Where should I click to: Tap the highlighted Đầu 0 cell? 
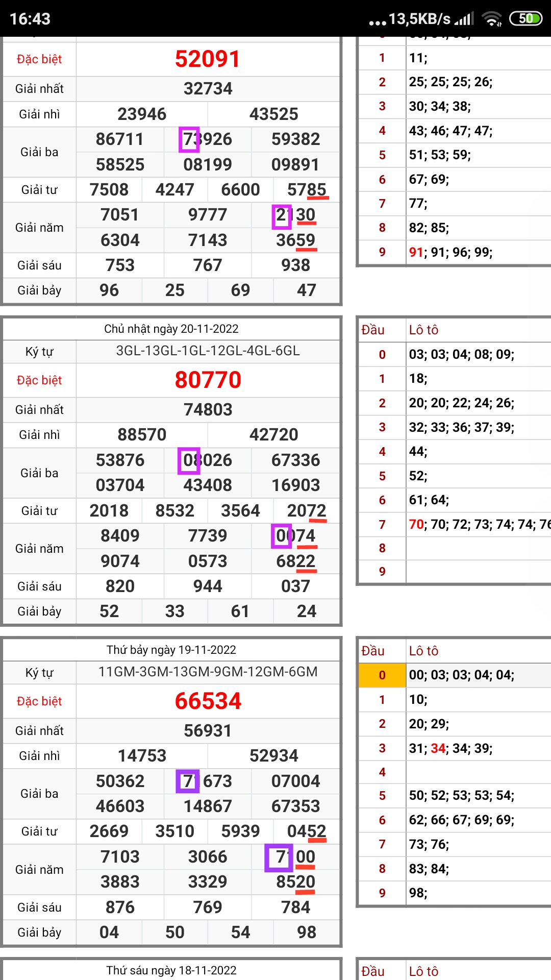(x=382, y=675)
